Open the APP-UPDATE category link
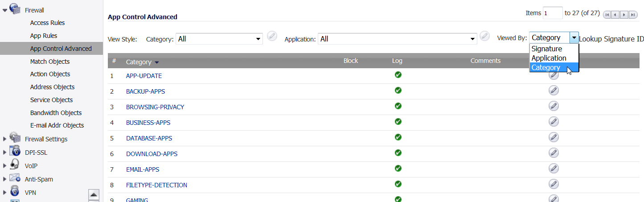This screenshot has height=202, width=644. point(144,76)
